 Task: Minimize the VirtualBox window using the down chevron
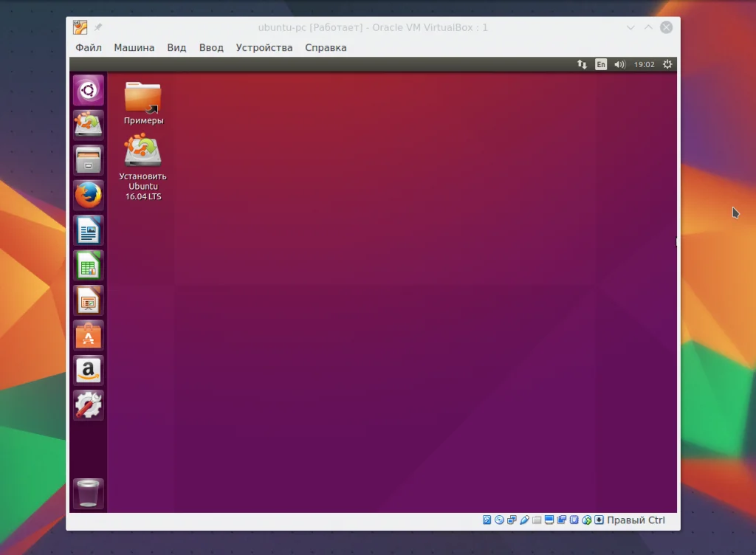[x=630, y=27]
